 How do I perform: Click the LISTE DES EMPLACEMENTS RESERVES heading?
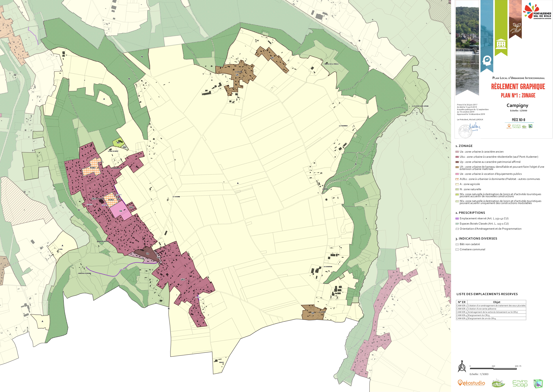click(487, 294)
